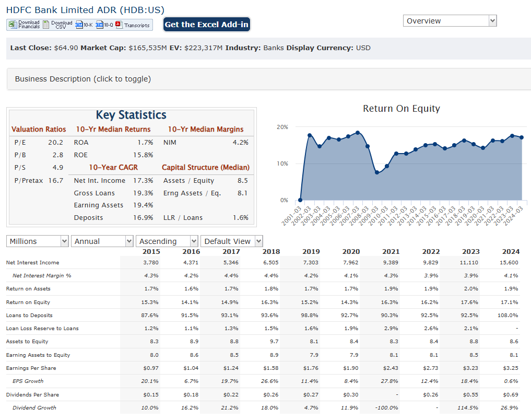Click the Gross Loans CAGR value 19.3%
531x420 pixels.
(x=143, y=193)
